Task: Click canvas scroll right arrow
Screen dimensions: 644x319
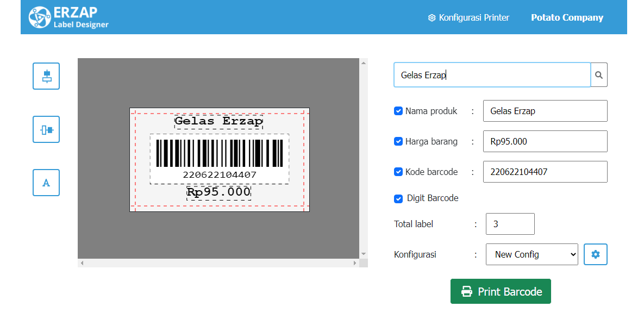Action: tap(355, 263)
